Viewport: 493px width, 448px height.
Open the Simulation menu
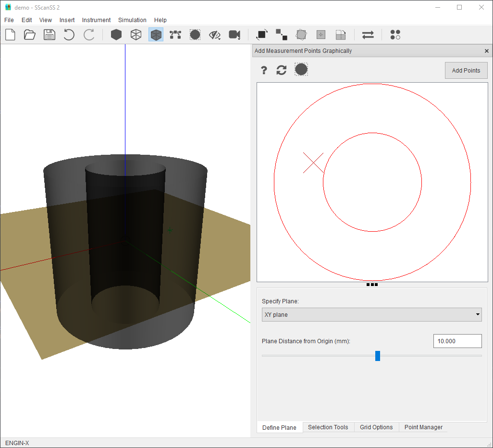coord(132,20)
